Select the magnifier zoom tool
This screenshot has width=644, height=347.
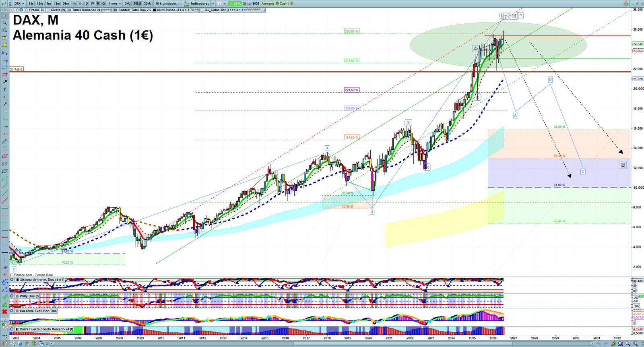(4, 23)
